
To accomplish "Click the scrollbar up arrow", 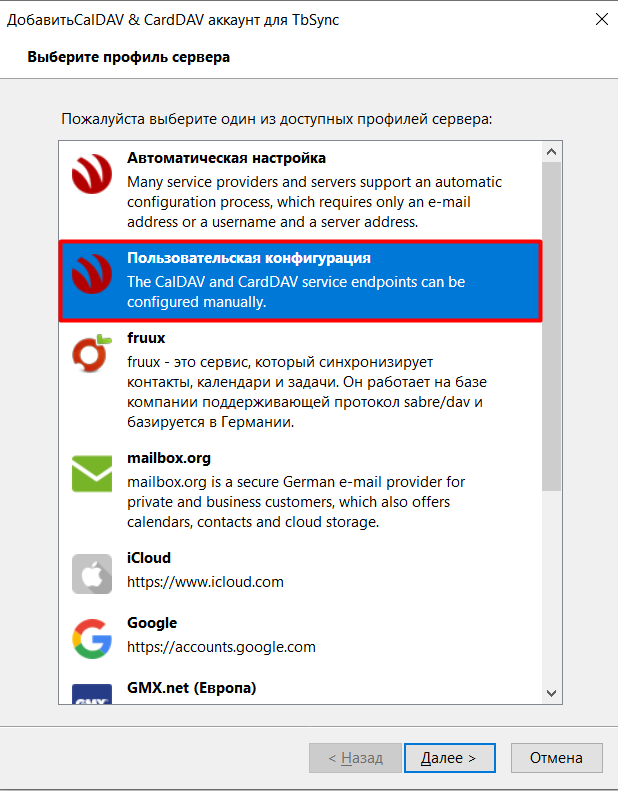I will [x=551, y=151].
